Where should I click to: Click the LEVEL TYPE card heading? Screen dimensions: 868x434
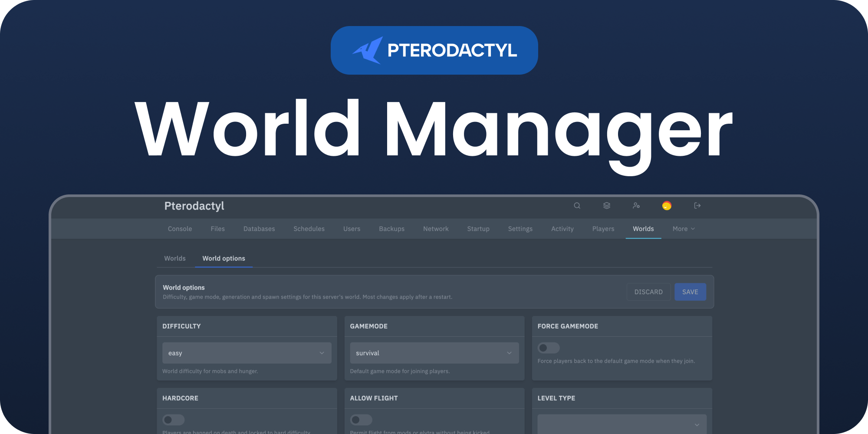click(556, 398)
